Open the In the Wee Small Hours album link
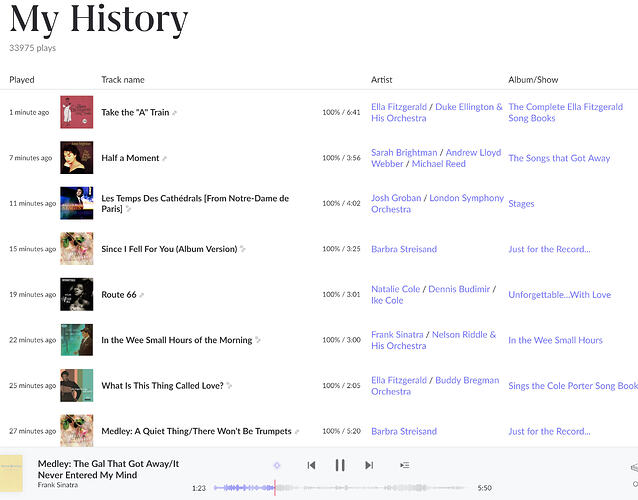The image size is (638, 500). pos(555,340)
